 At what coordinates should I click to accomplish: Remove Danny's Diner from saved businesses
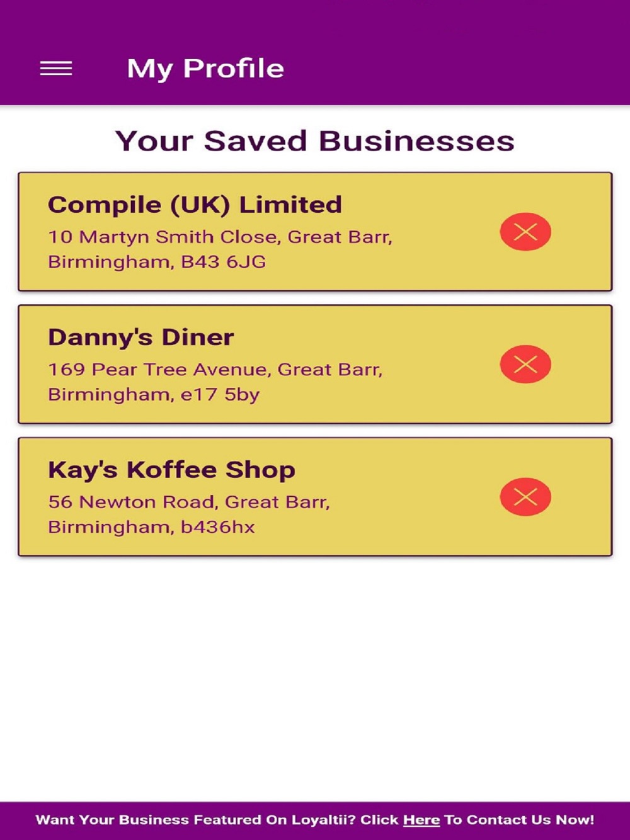click(525, 365)
